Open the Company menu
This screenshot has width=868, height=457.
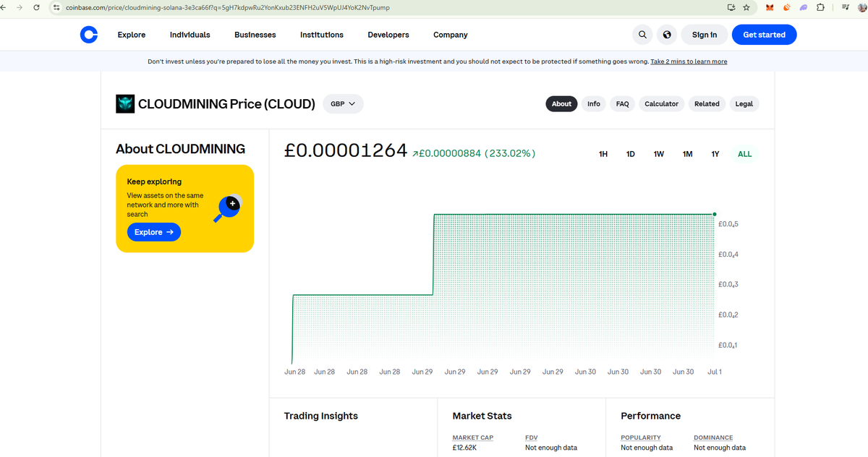point(451,35)
